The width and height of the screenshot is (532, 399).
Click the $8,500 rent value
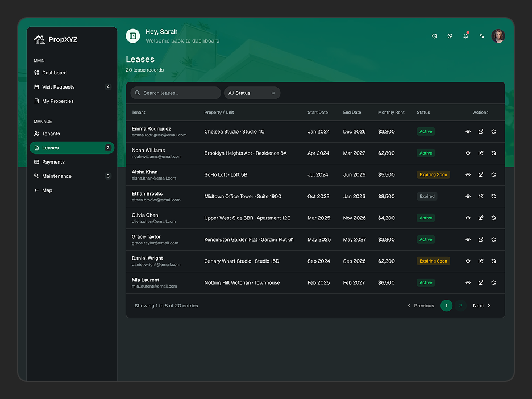(x=386, y=197)
